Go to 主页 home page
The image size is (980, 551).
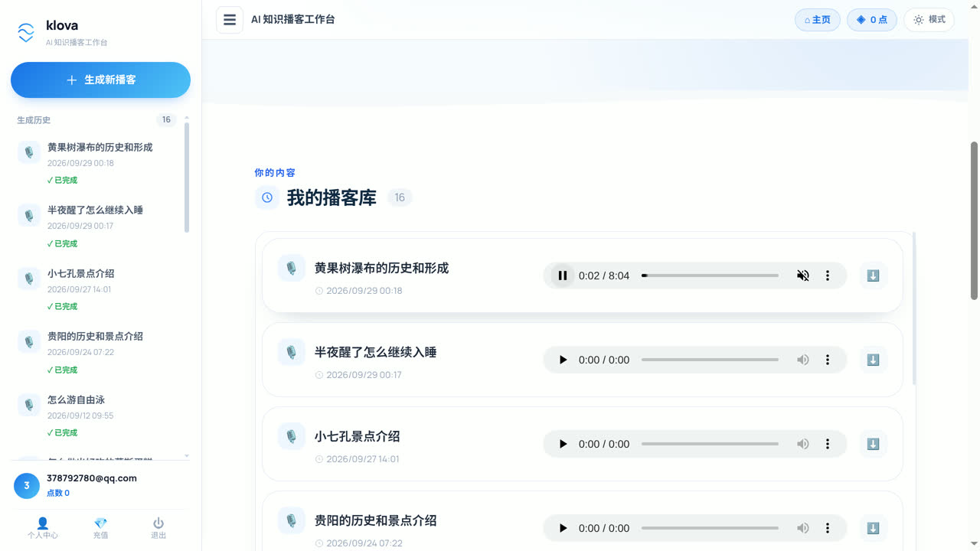(x=818, y=20)
